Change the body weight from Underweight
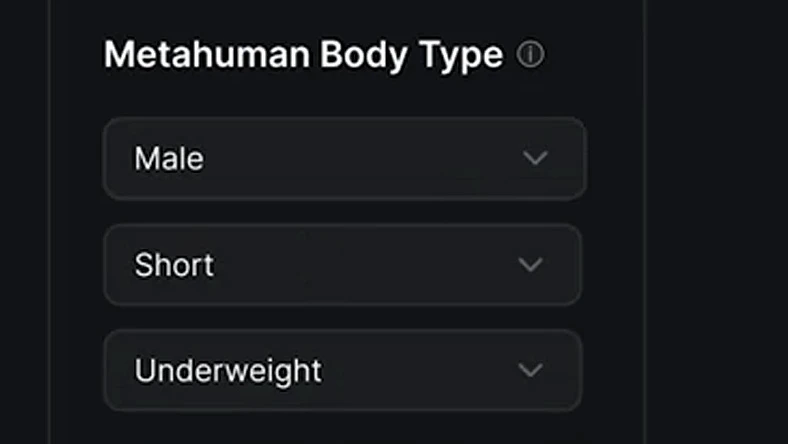This screenshot has width=788, height=444. (343, 371)
